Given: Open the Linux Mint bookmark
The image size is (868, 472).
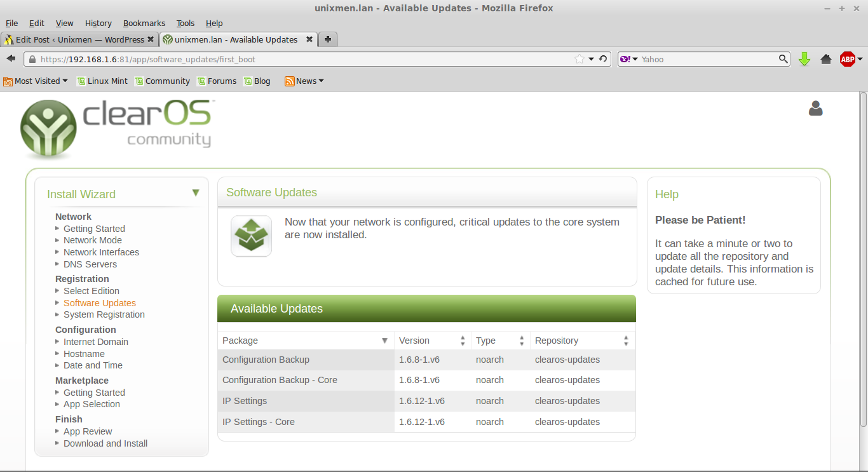Looking at the screenshot, I should coord(102,81).
